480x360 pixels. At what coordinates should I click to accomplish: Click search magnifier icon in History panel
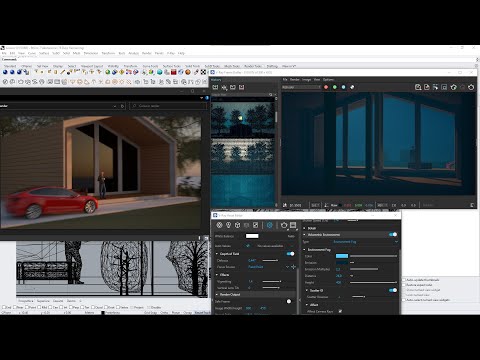[271, 95]
